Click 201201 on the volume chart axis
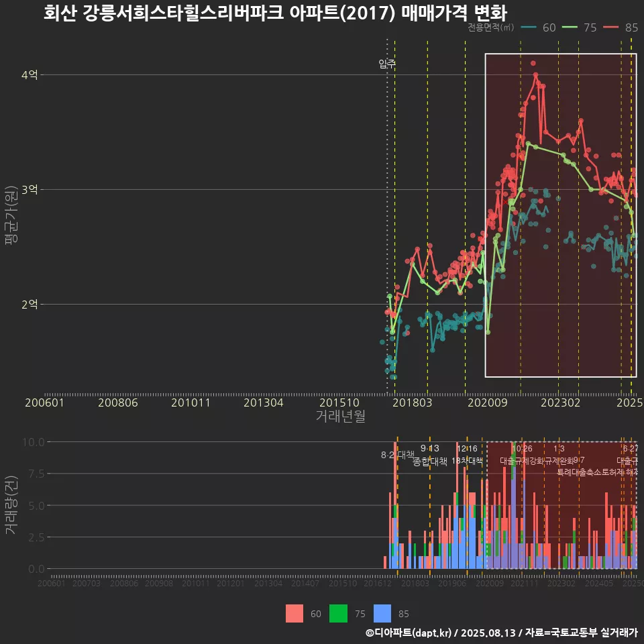Image resolution: width=644 pixels, height=644 pixels. [x=230, y=583]
